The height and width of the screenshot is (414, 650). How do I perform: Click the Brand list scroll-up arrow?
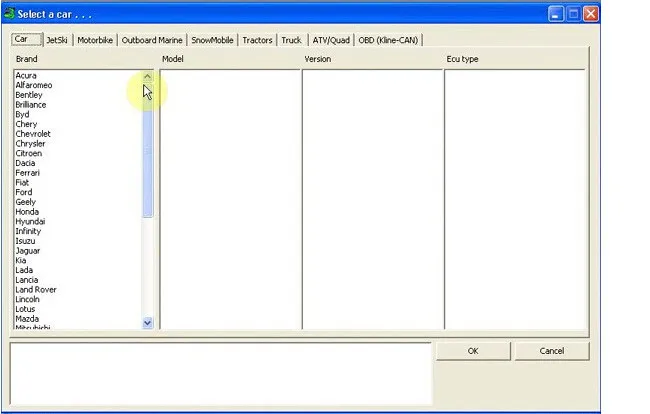[x=147, y=77]
